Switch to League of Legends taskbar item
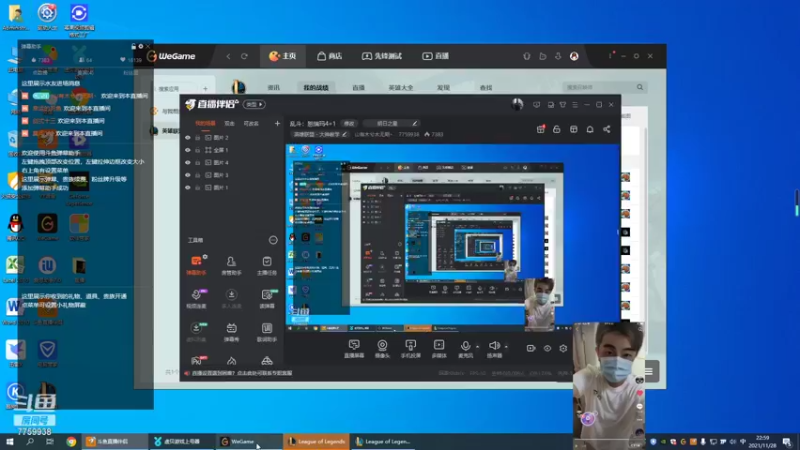 [316, 441]
